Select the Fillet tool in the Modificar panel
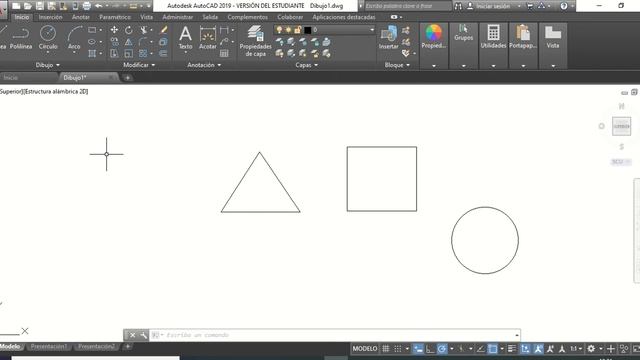 coord(142,42)
